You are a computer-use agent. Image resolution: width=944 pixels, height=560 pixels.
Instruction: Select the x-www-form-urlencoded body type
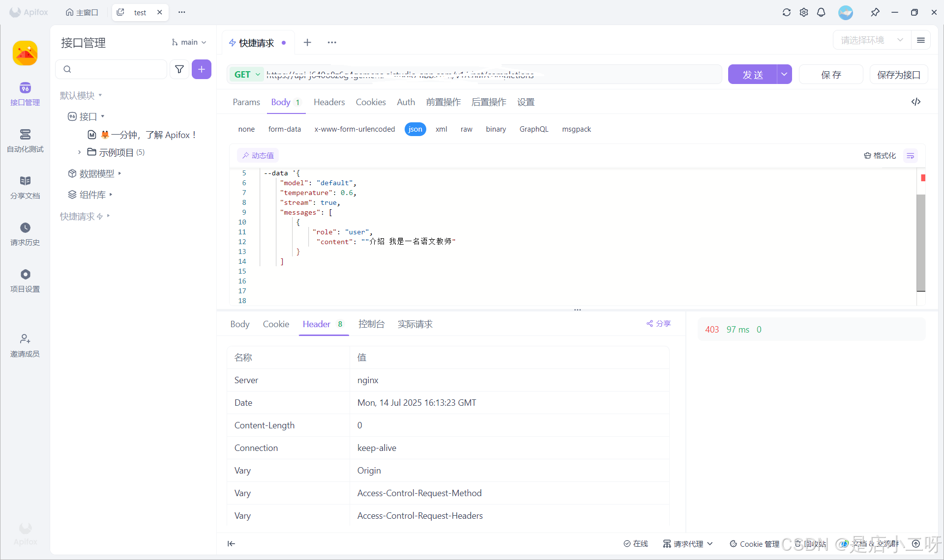tap(355, 129)
